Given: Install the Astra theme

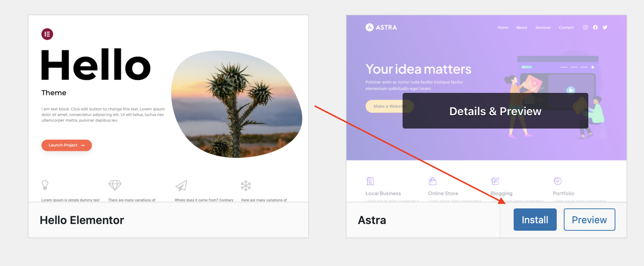Looking at the screenshot, I should click(x=535, y=220).
